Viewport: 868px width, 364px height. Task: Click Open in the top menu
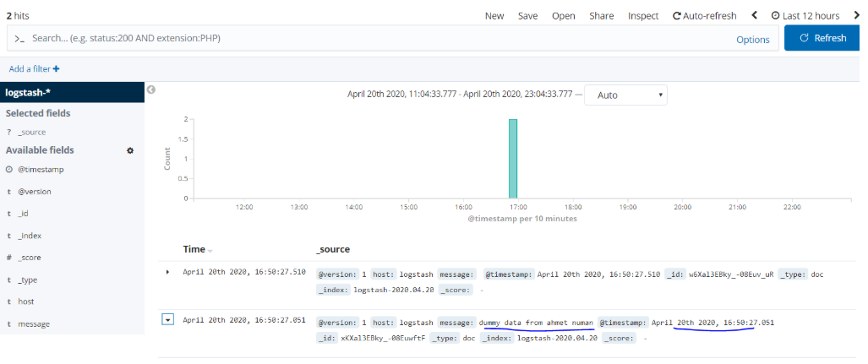564,16
